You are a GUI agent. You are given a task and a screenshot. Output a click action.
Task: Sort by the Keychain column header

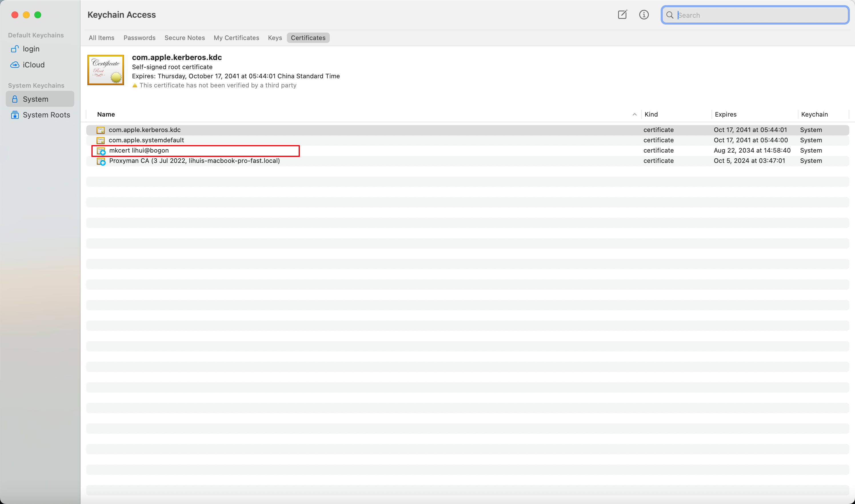coord(815,115)
